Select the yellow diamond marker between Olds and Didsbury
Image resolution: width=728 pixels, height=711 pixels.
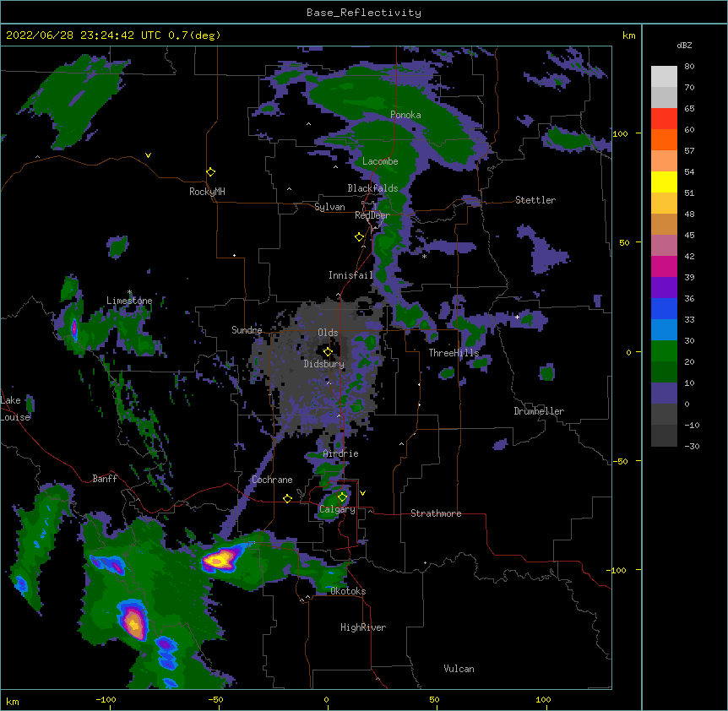click(x=328, y=351)
